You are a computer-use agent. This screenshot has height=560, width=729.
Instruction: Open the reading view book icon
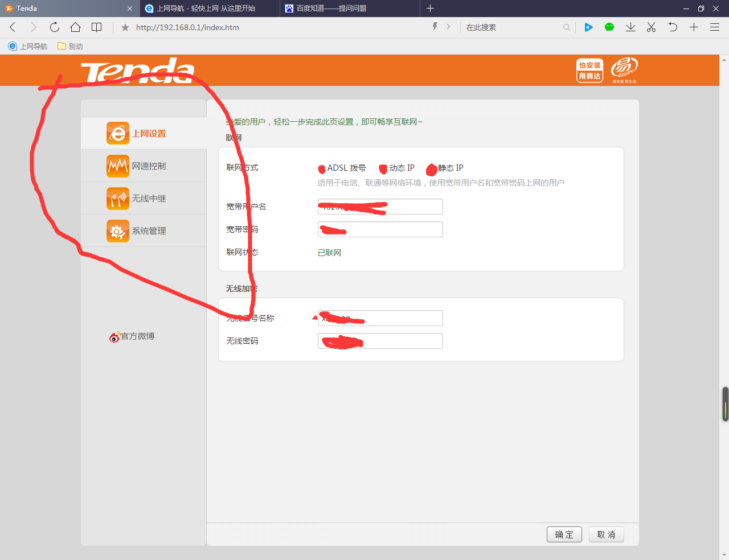click(97, 27)
